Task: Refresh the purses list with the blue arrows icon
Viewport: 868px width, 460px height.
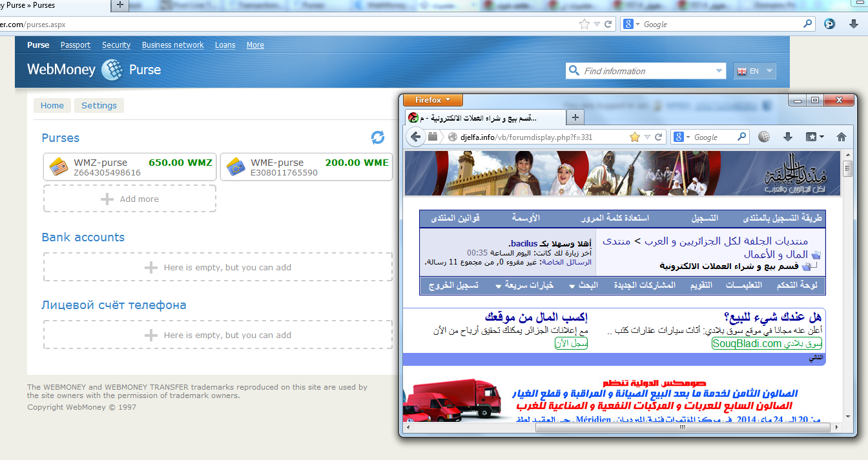Action: pos(378,137)
